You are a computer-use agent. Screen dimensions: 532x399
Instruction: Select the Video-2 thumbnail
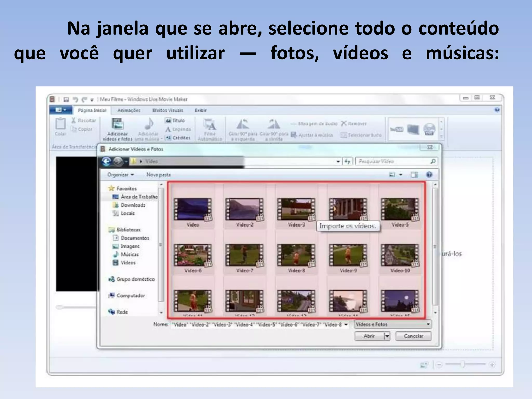244,209
